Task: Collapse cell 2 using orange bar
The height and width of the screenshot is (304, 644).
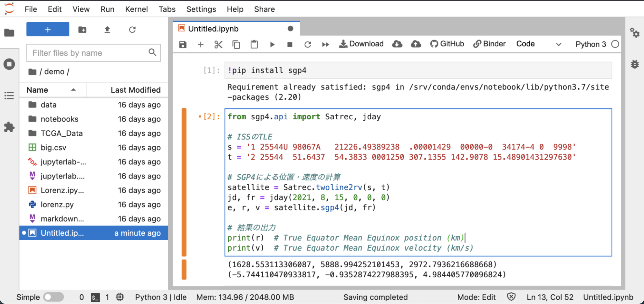Action: pos(184,182)
